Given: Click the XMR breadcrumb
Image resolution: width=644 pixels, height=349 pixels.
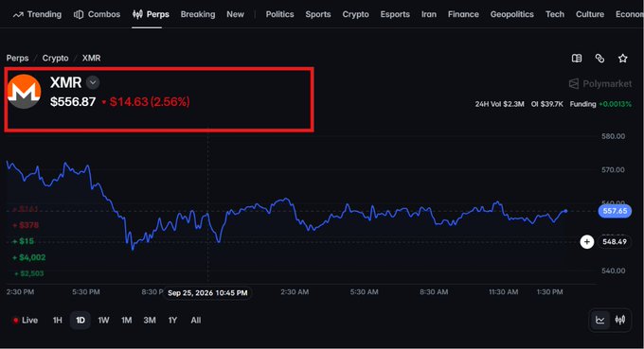Looking at the screenshot, I should click(x=91, y=59).
